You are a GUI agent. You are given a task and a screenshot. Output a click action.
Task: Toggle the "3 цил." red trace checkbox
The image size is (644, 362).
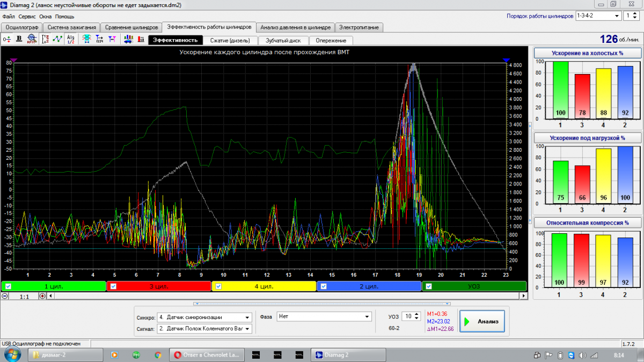click(113, 286)
